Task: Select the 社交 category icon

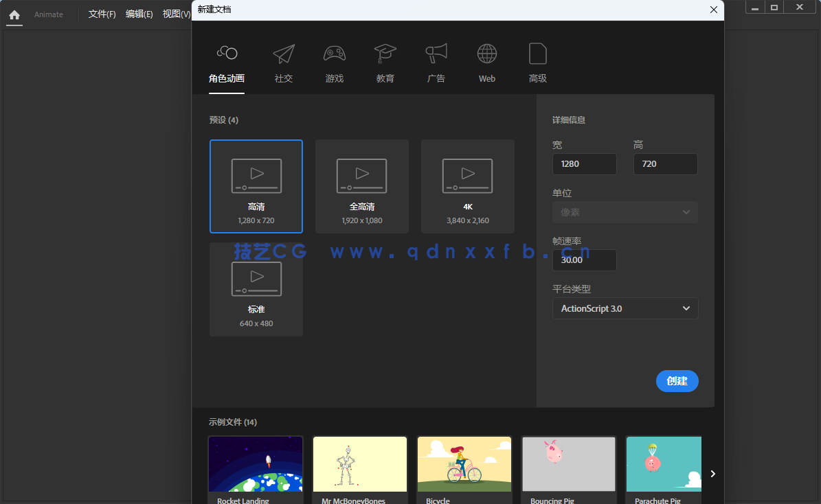Action: click(284, 53)
